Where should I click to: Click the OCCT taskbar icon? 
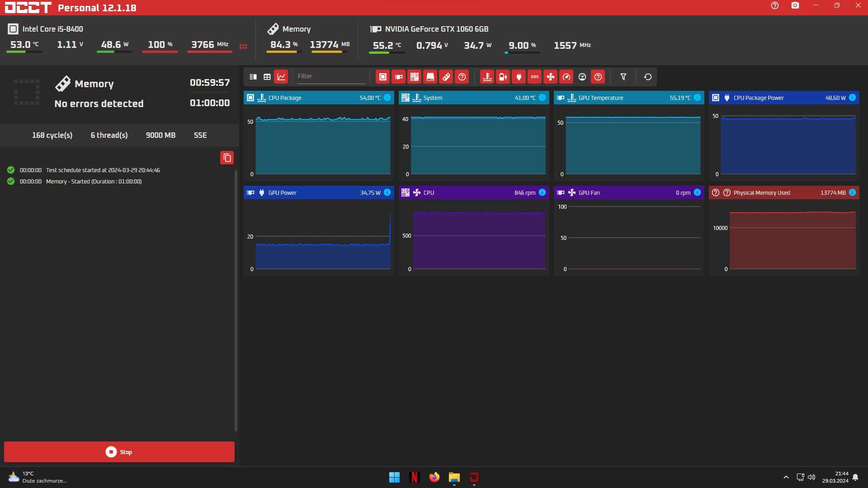tap(474, 477)
